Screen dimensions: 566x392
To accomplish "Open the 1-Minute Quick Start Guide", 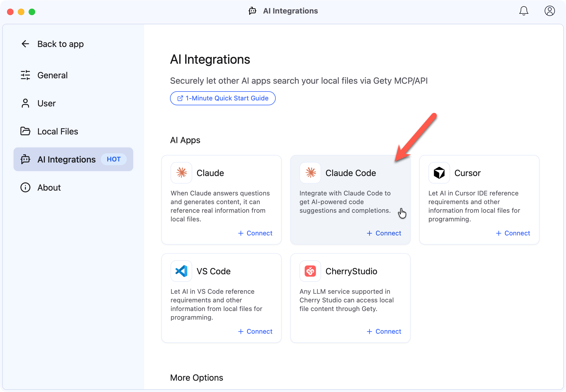I will click(222, 98).
